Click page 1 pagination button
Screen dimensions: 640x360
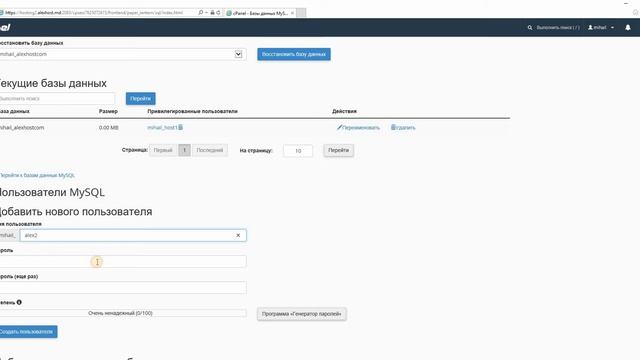pos(184,150)
